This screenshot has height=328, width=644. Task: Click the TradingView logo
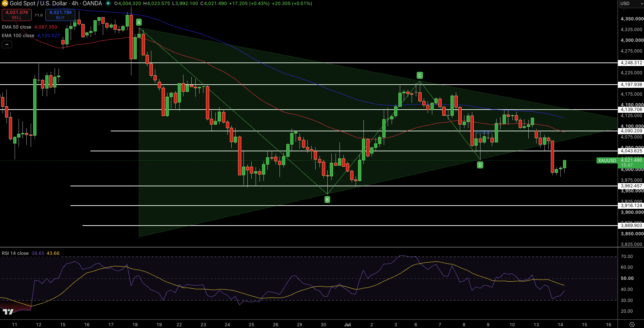pos(8,312)
